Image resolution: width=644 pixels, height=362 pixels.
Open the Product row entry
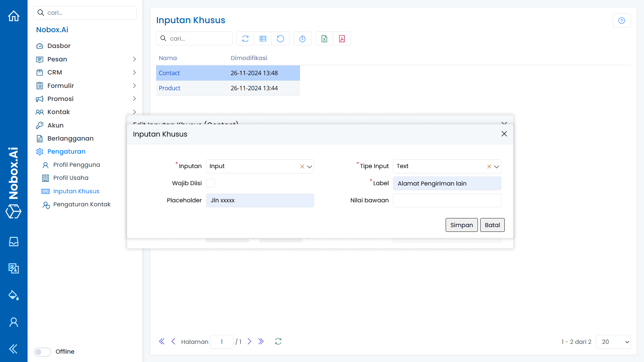[169, 88]
